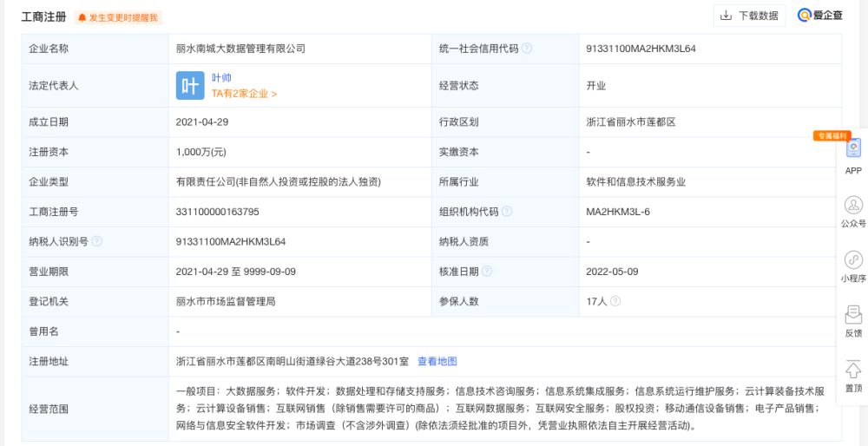Click approval date 2022-05-09
868x446 pixels.
pos(612,271)
